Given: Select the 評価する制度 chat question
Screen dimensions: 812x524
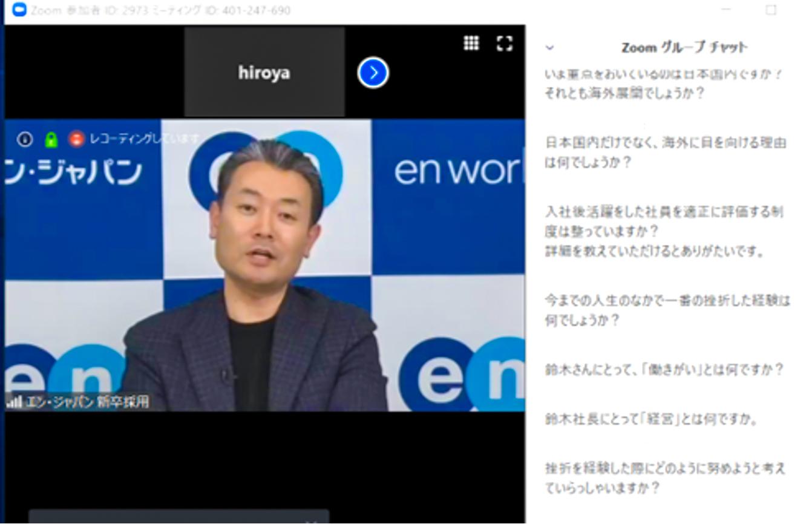Looking at the screenshot, I should 664,231.
